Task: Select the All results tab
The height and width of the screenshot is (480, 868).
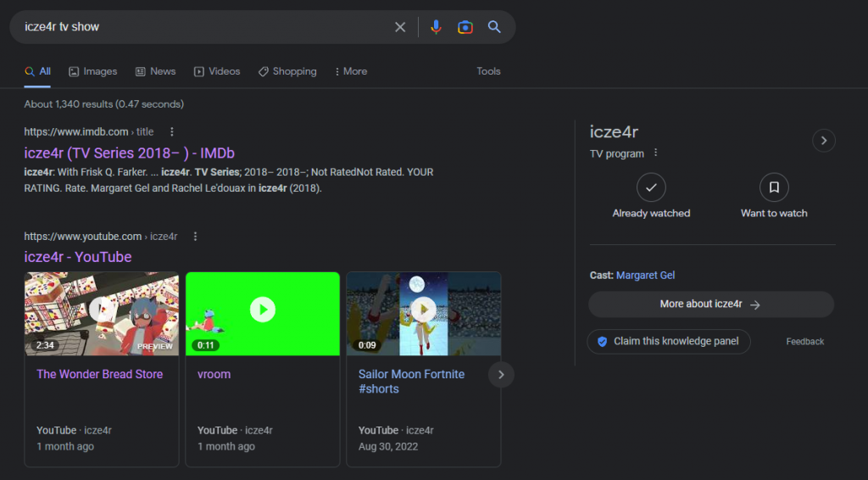Action: coord(37,71)
